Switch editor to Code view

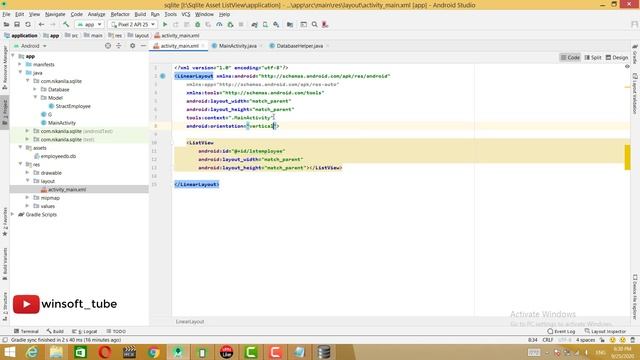point(570,58)
